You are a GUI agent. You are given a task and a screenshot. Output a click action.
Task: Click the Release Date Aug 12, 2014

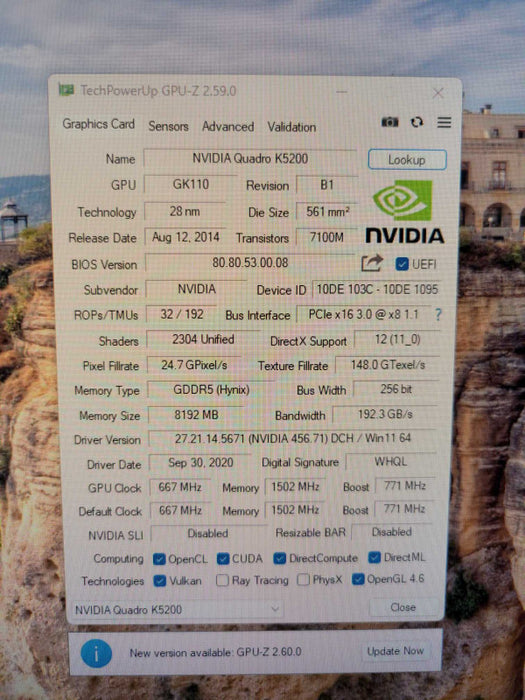click(x=185, y=237)
